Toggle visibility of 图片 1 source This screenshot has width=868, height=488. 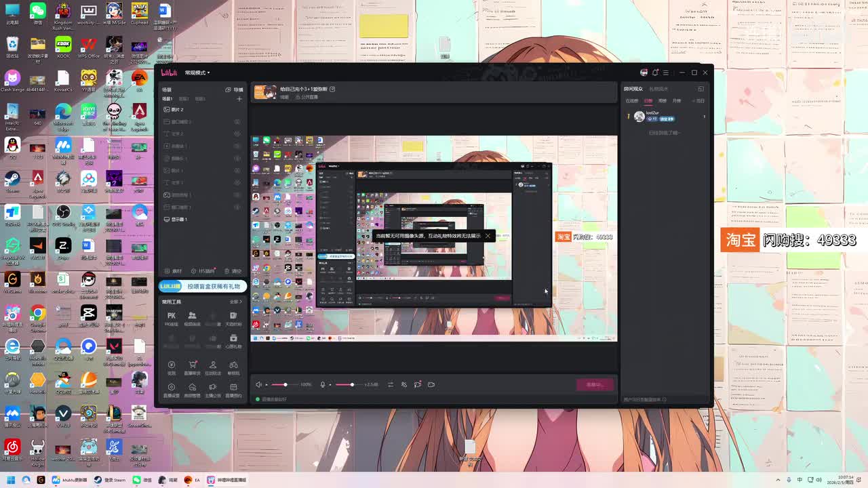pos(237,171)
